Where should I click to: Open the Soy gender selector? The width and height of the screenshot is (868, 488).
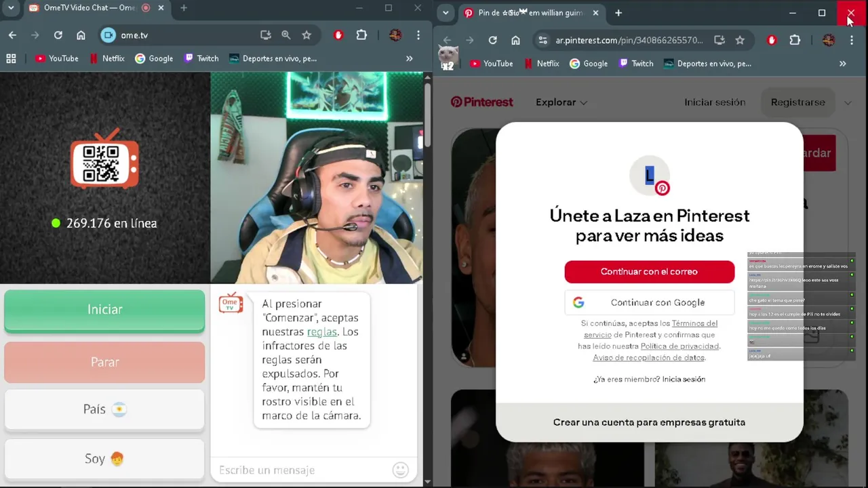pyautogui.click(x=104, y=459)
